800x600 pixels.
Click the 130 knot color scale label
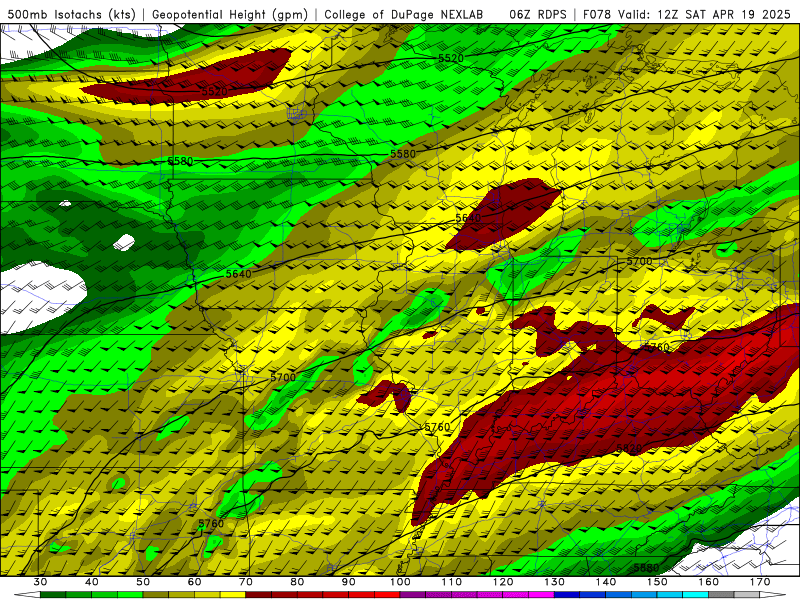tap(554, 582)
